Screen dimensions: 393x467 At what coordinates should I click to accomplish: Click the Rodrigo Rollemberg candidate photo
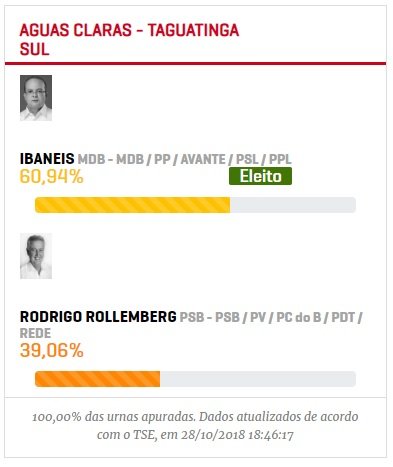[36, 256]
